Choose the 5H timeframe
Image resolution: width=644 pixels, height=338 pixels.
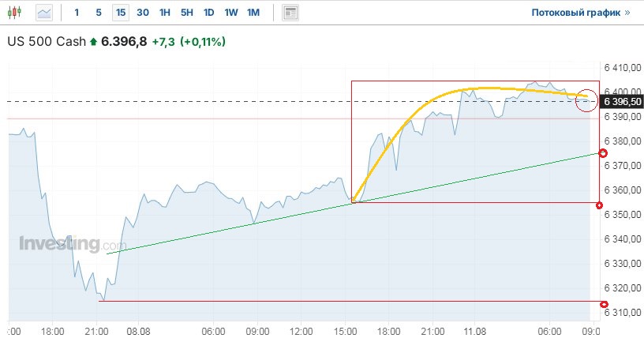click(186, 13)
